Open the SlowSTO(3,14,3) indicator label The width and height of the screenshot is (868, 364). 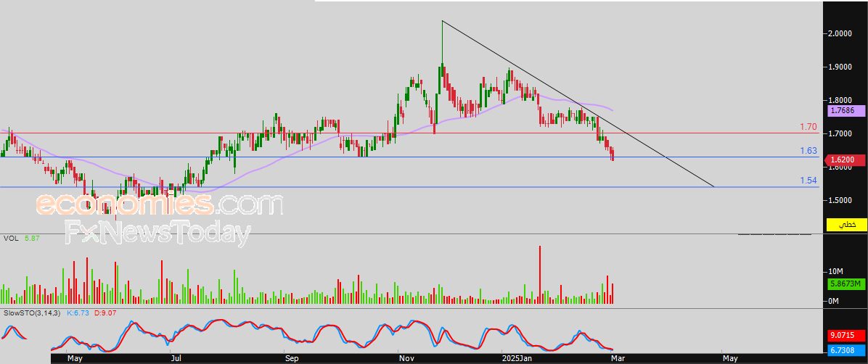pyautogui.click(x=33, y=313)
